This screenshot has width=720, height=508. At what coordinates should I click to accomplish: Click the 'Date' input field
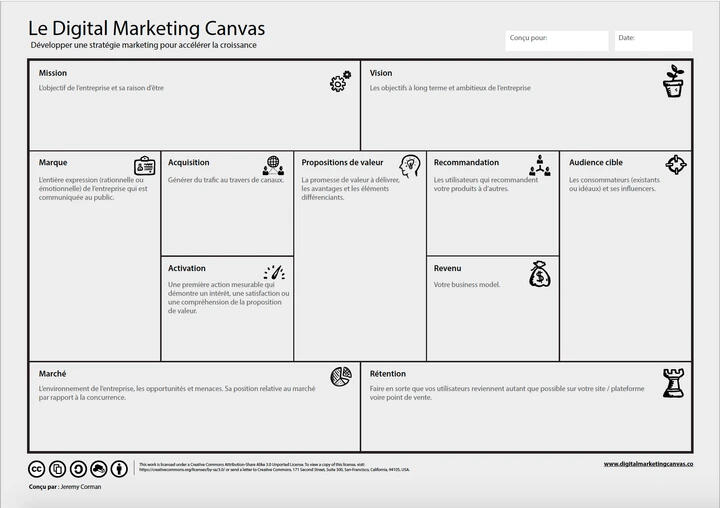point(653,41)
